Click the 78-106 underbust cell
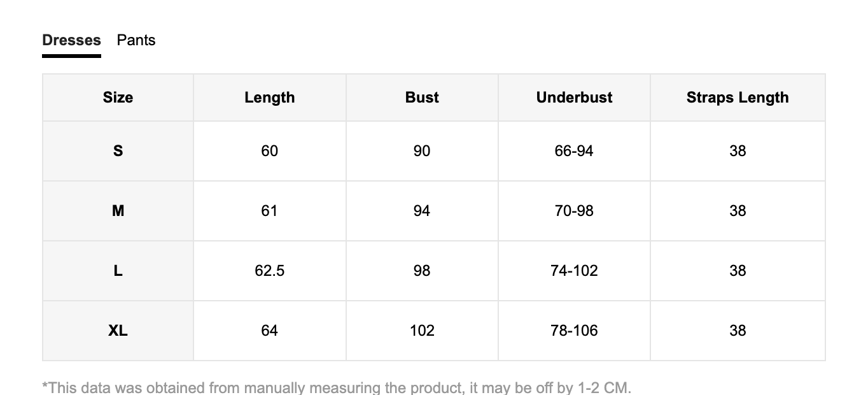 point(574,331)
